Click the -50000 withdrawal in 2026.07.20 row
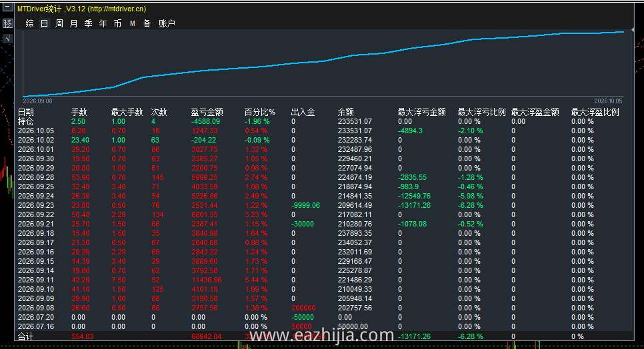The height and width of the screenshot is (349, 644). click(302, 318)
